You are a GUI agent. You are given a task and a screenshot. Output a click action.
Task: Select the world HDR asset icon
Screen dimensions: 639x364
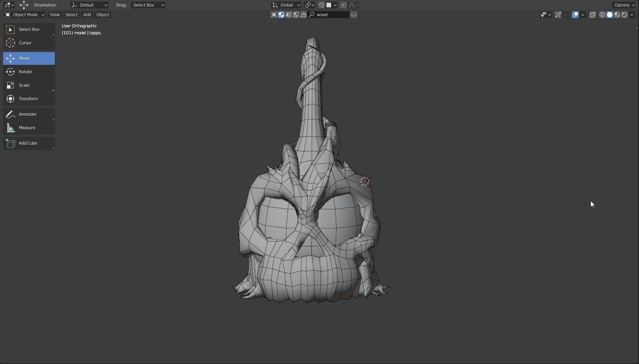click(x=296, y=15)
